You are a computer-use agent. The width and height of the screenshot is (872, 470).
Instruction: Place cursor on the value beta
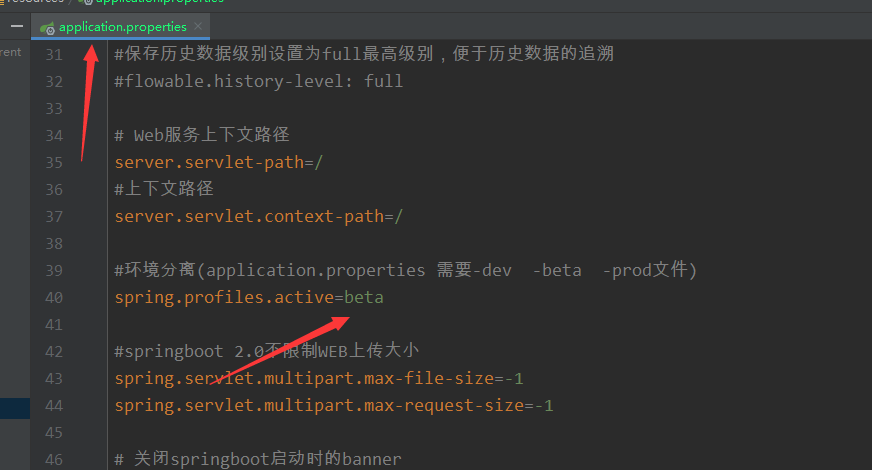[364, 298]
